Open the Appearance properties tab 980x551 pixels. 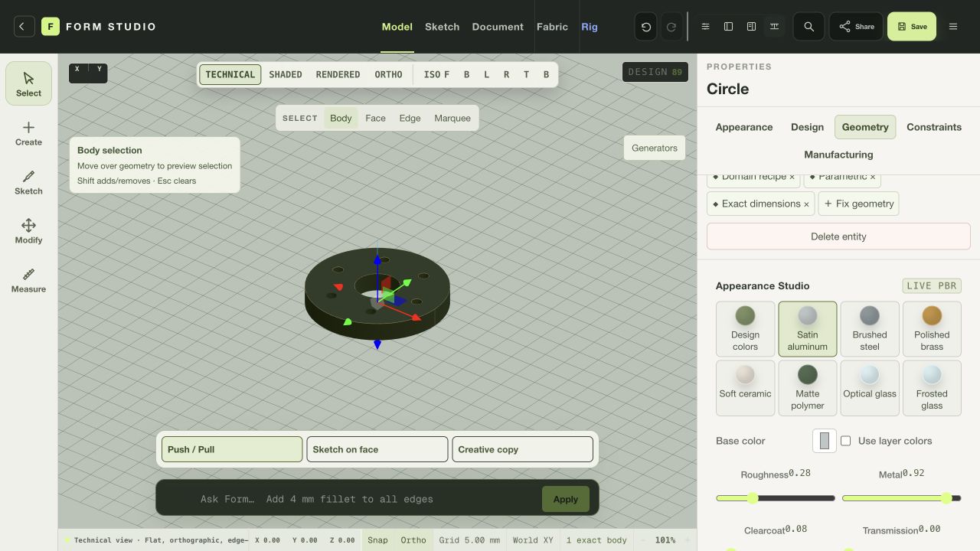click(744, 127)
